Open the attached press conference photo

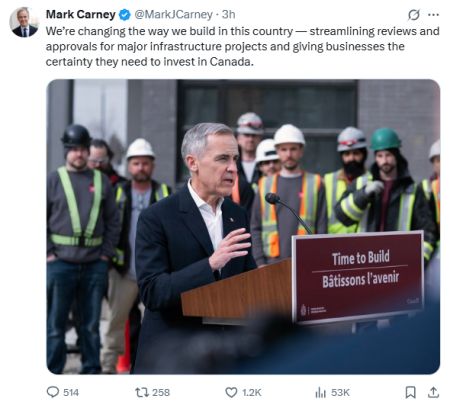[243, 227]
